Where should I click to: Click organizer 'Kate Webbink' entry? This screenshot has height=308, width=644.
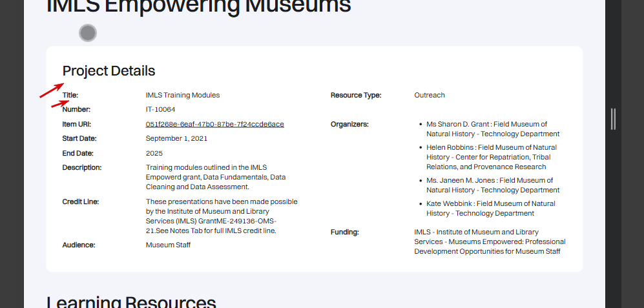click(491, 208)
